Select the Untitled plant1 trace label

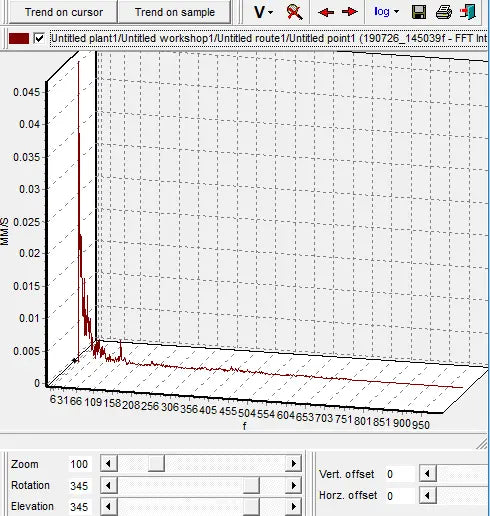(269, 38)
